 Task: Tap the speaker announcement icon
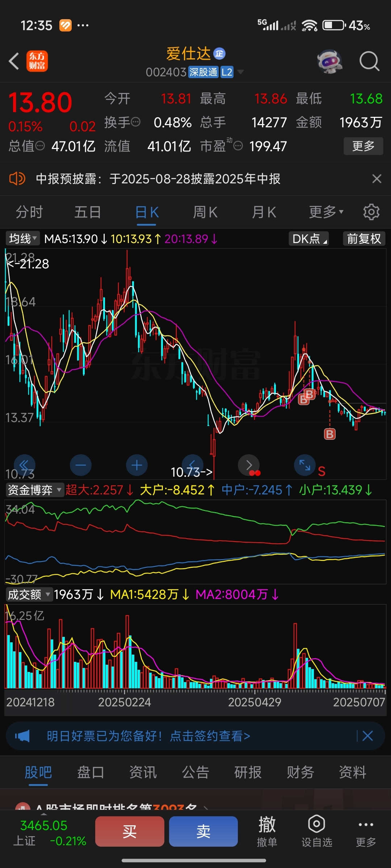tap(17, 179)
